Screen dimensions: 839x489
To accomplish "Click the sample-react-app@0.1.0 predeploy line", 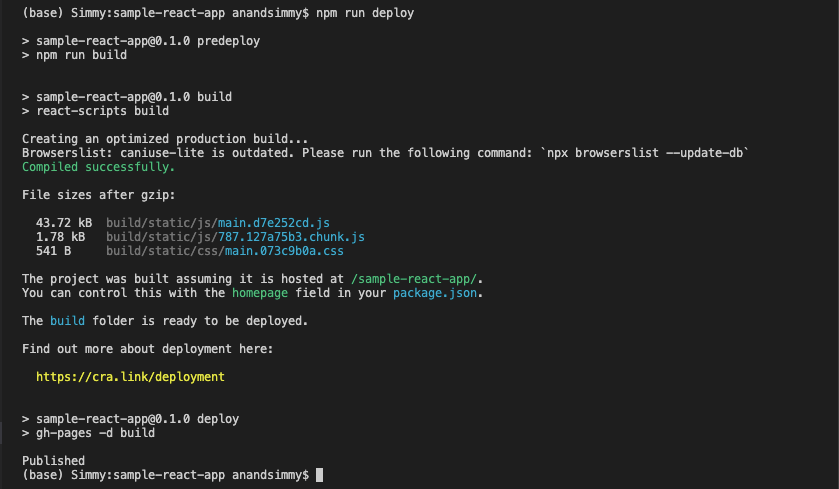I will click(141, 41).
